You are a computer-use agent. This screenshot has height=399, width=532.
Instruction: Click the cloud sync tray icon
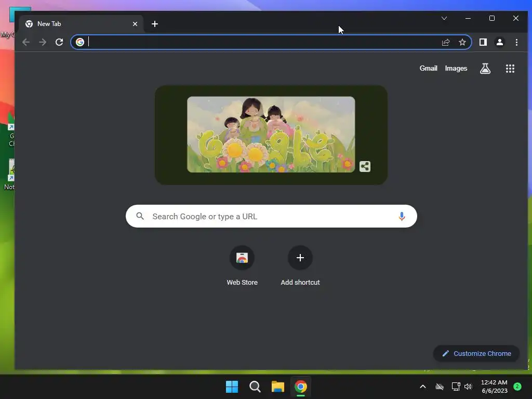point(440,387)
